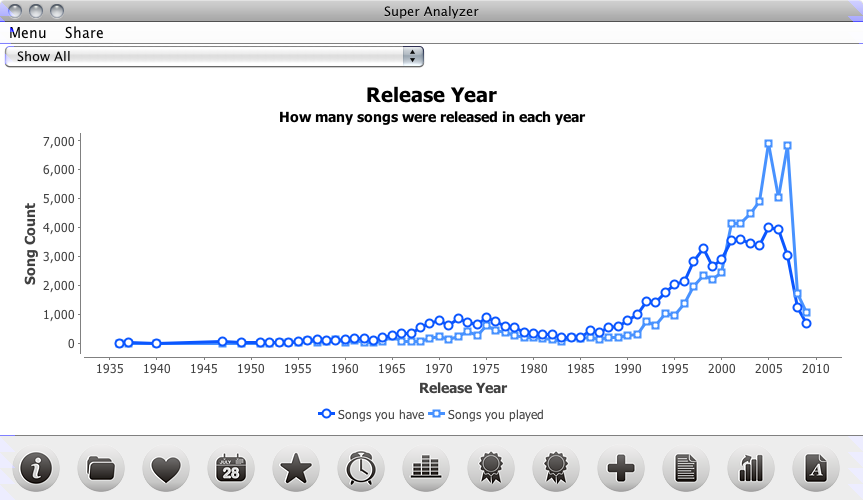This screenshot has height=500, width=863.
Task: Open the text document icon
Action: point(685,469)
